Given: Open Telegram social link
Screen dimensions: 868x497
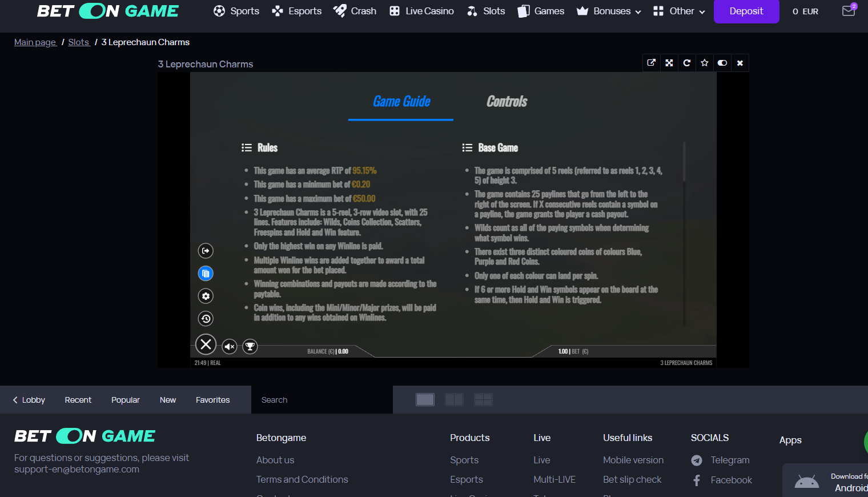Looking at the screenshot, I should pos(730,460).
